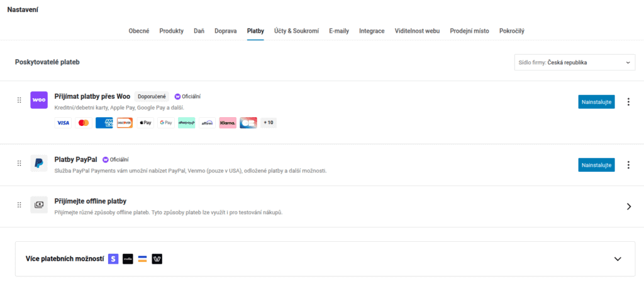Click the Klarna payment icon
Screen dimensions: 644x289
click(x=228, y=123)
